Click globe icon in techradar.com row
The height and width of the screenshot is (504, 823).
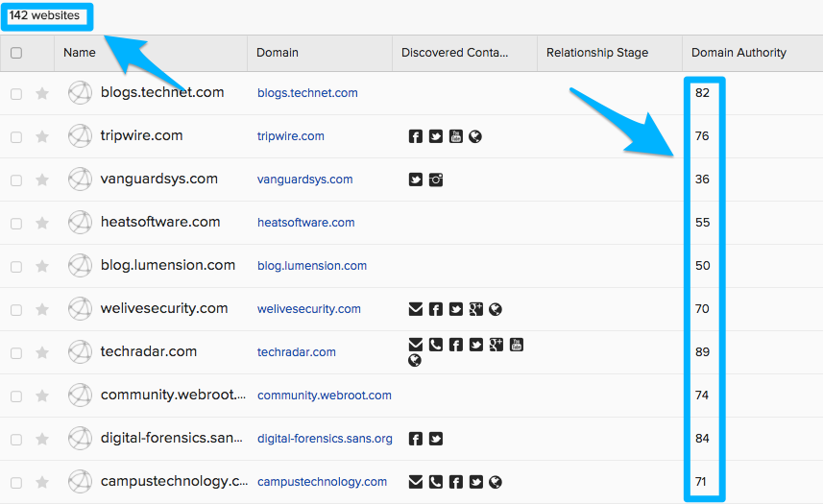(415, 360)
